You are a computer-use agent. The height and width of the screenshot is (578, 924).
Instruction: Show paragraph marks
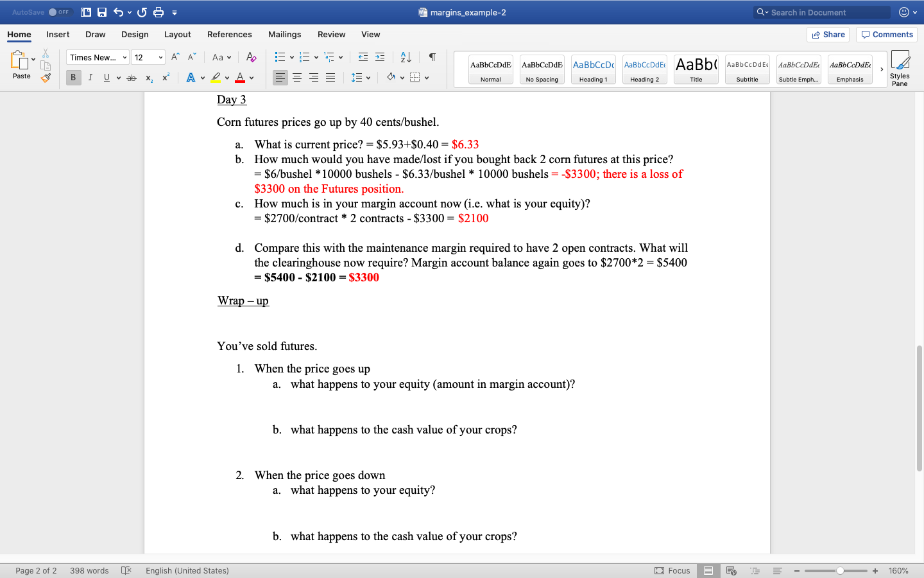point(431,57)
